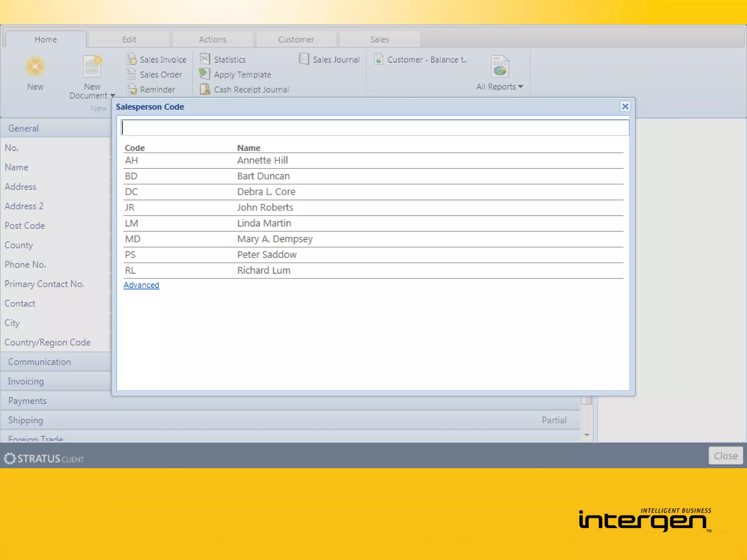Select salesperson row BD Bart Duncan
The image size is (747, 560).
373,176
